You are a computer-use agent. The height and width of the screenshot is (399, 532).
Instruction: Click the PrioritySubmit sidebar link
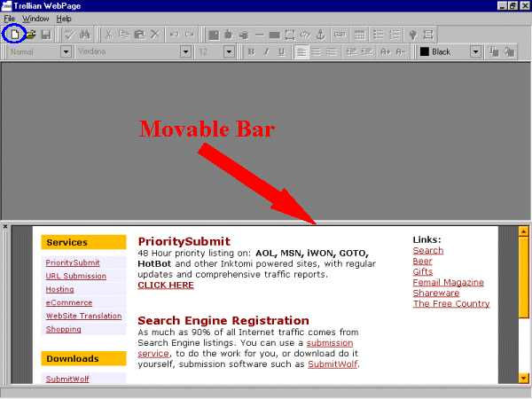pos(73,262)
